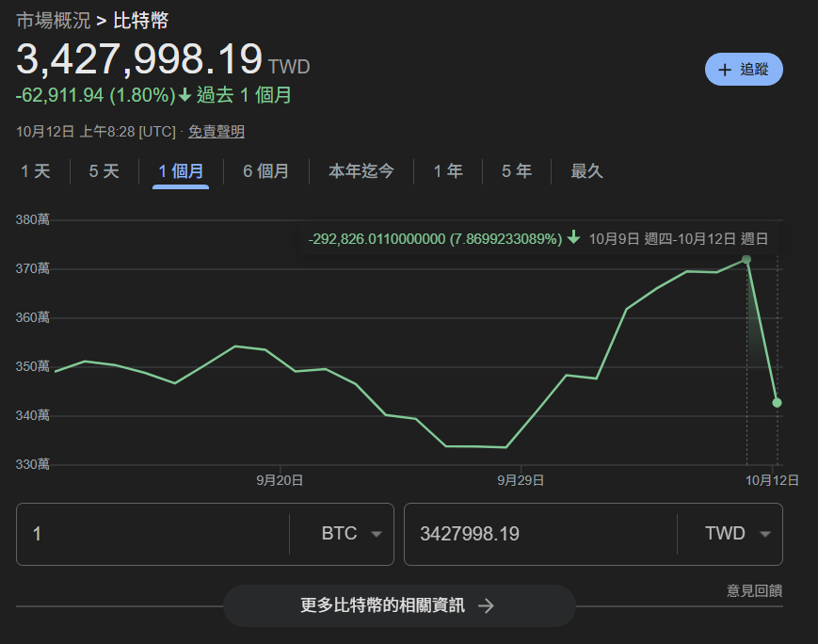Show the 最久 maximum range
Image resolution: width=818 pixels, height=644 pixels.
(586, 171)
